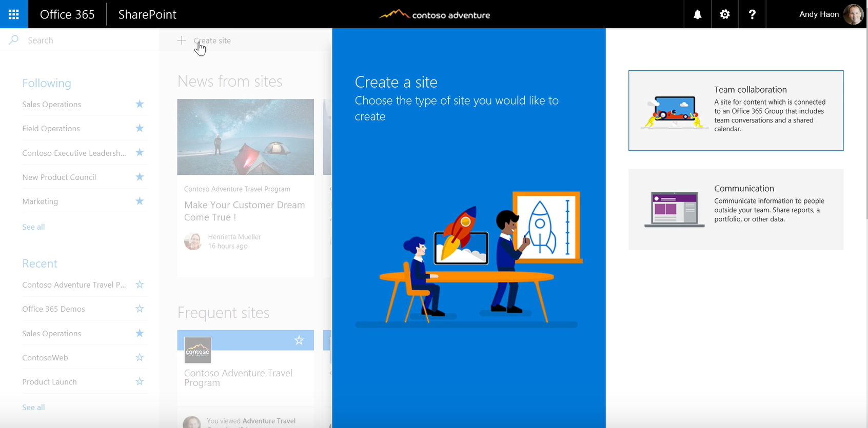Open Marketing site link
The height and width of the screenshot is (428, 868).
(x=40, y=201)
